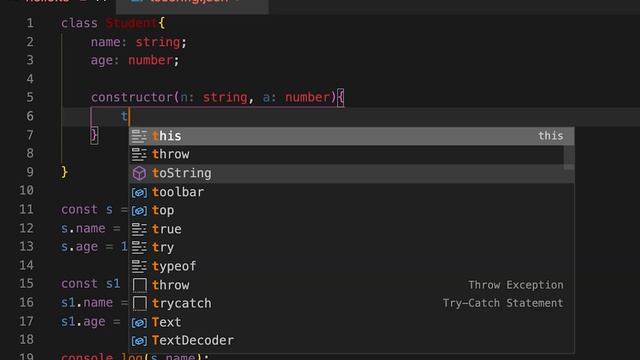Click 's.age' on line 13

click(x=80, y=247)
